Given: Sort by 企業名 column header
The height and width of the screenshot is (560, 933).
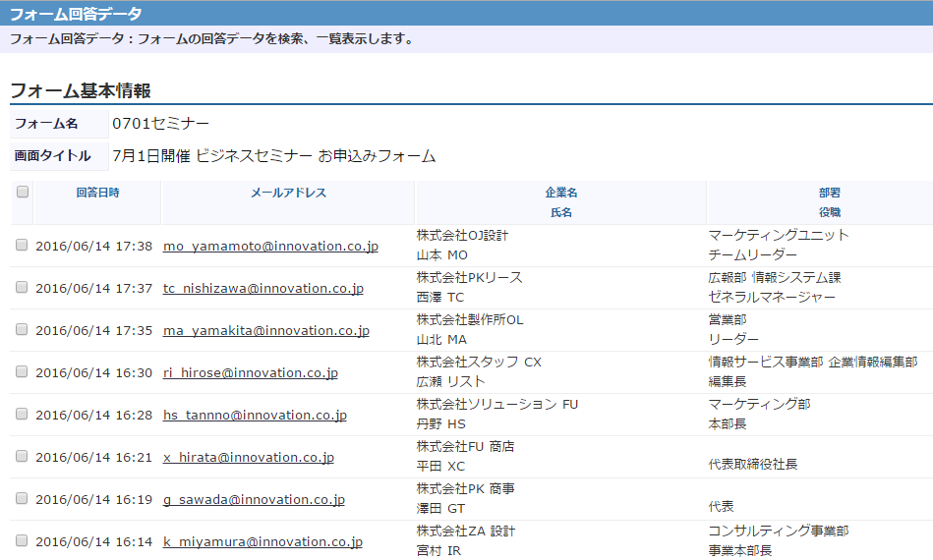Looking at the screenshot, I should pos(561,193).
